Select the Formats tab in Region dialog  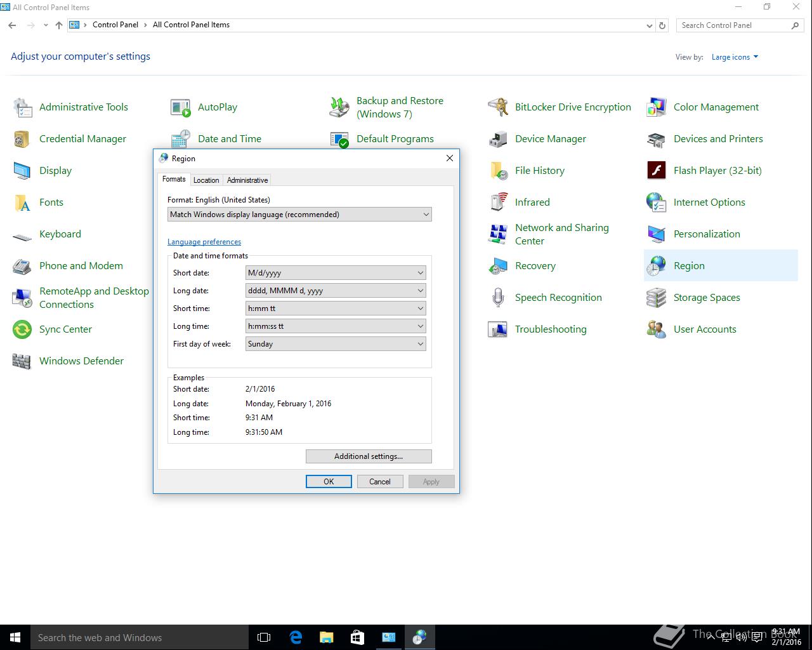(x=174, y=179)
